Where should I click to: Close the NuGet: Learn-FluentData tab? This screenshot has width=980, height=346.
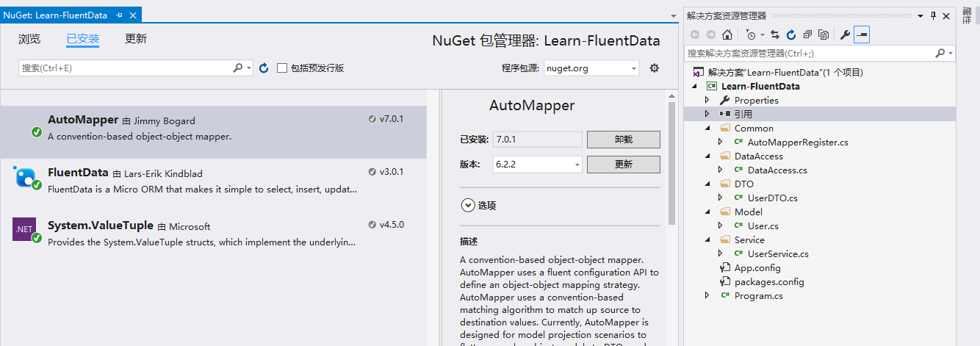coord(134,15)
